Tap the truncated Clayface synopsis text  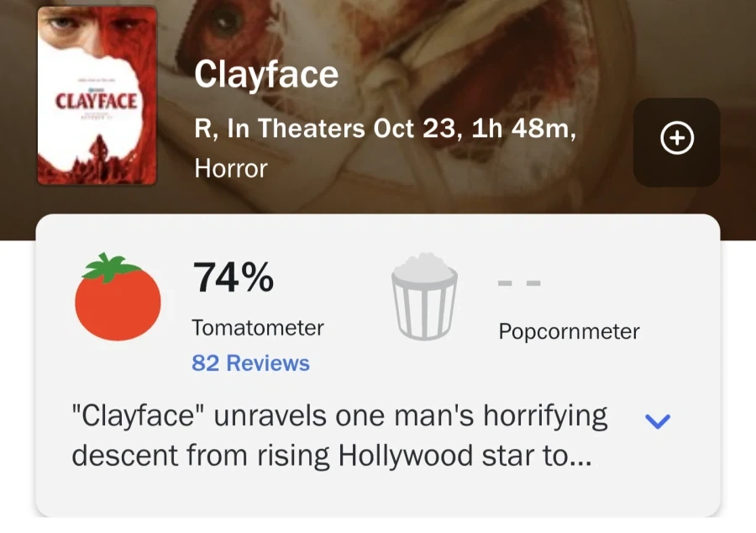click(x=339, y=435)
